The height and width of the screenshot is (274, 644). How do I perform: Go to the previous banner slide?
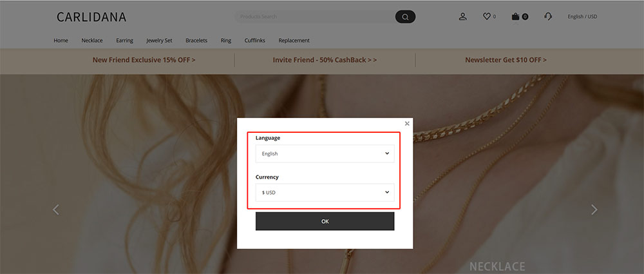click(x=56, y=210)
